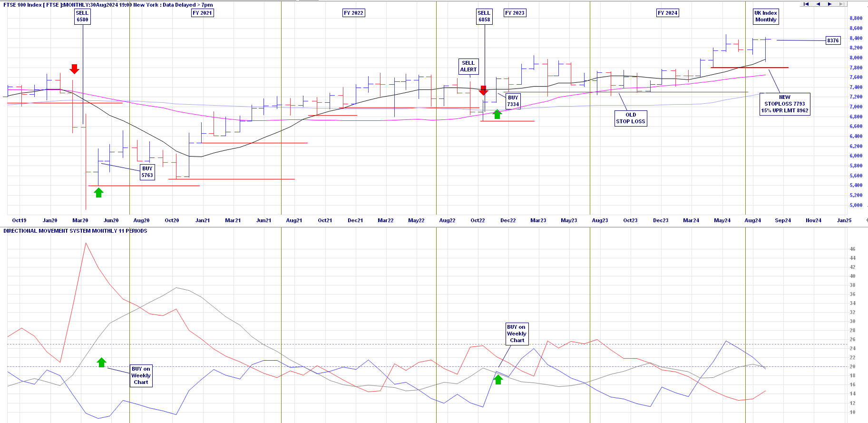
Task: Select the FY 2022 period label
Action: pos(353,13)
